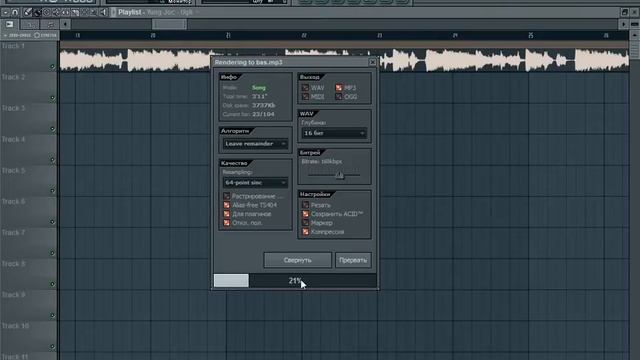Click the Track 9 label

click(13, 295)
